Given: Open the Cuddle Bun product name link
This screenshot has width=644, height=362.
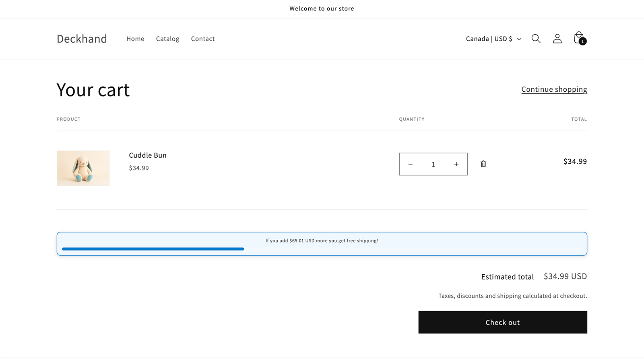Looking at the screenshot, I should 148,155.
